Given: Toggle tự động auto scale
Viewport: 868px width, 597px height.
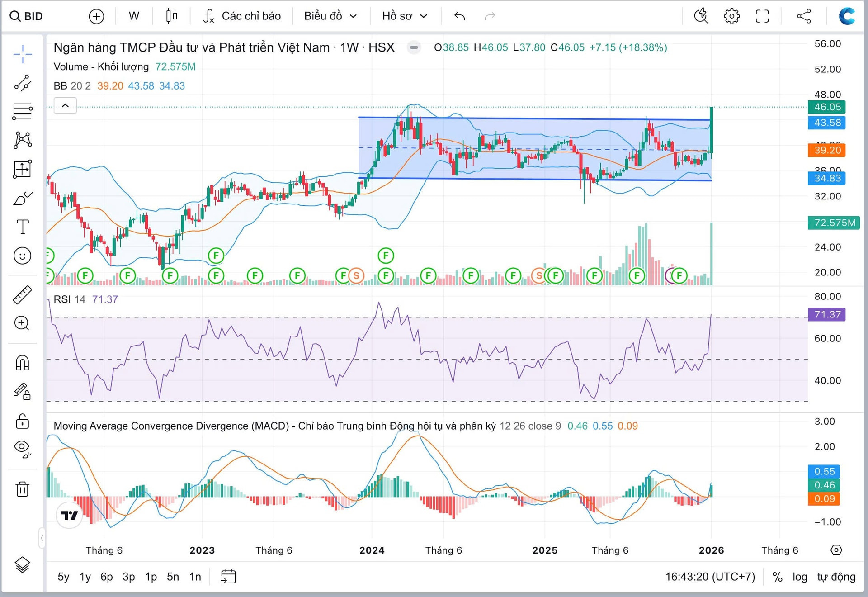Looking at the screenshot, I should (x=836, y=577).
